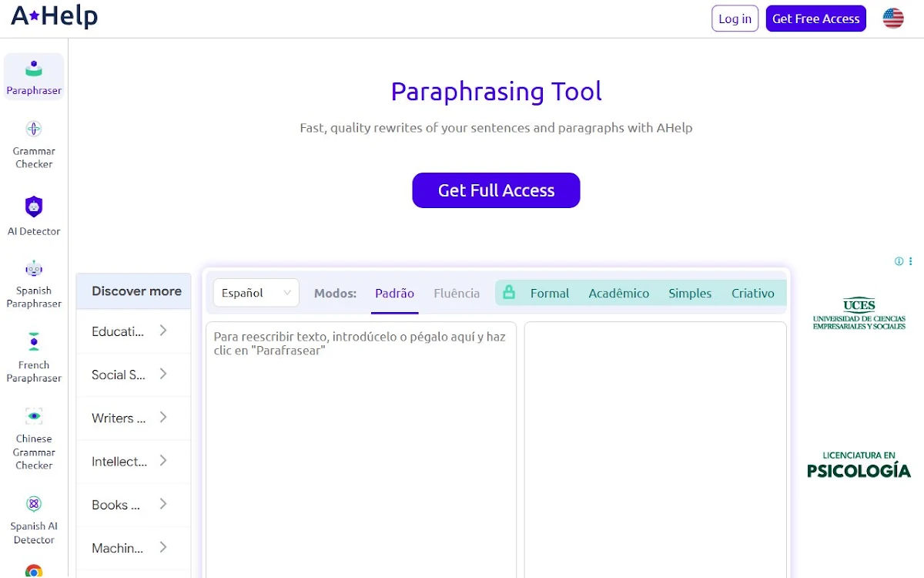Open the Grammar Checker icon
The height and width of the screenshot is (578, 924).
tap(34, 129)
